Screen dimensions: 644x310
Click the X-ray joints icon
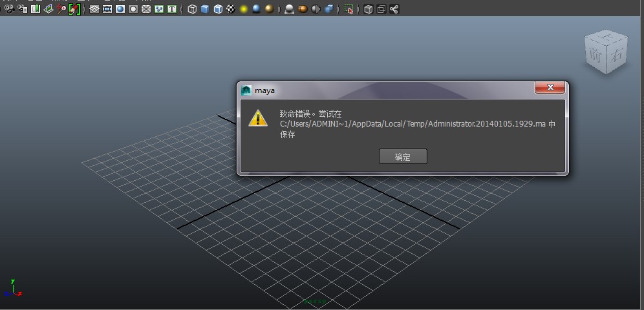pyautogui.click(x=394, y=9)
